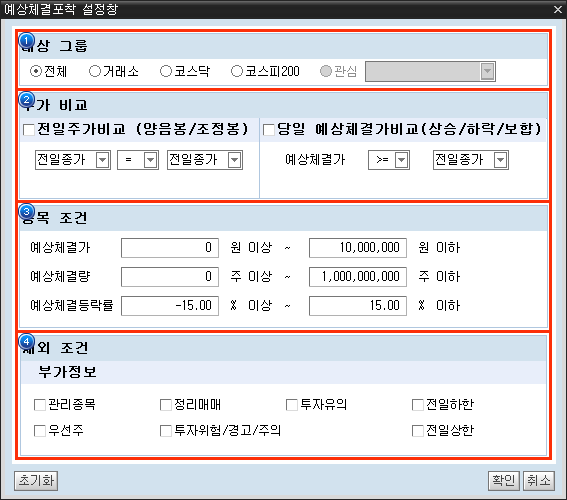Click the blue number 1 marker
This screenshot has height=500, width=567.
pos(27,40)
